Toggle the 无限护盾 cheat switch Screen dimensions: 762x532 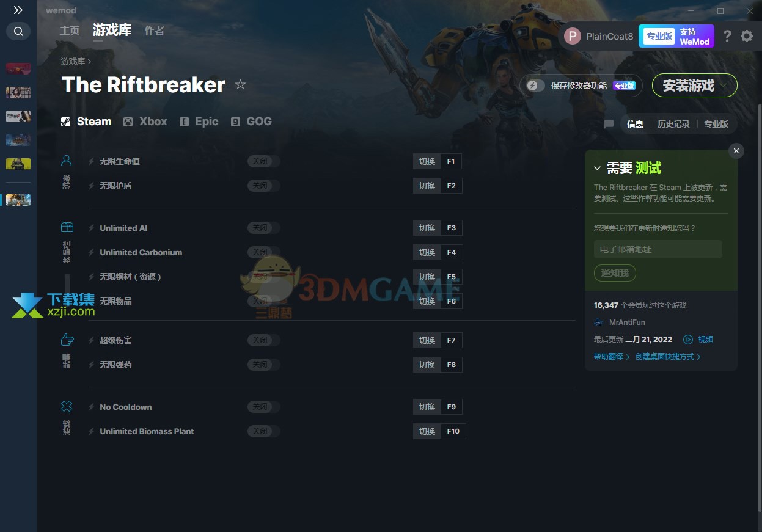[263, 186]
